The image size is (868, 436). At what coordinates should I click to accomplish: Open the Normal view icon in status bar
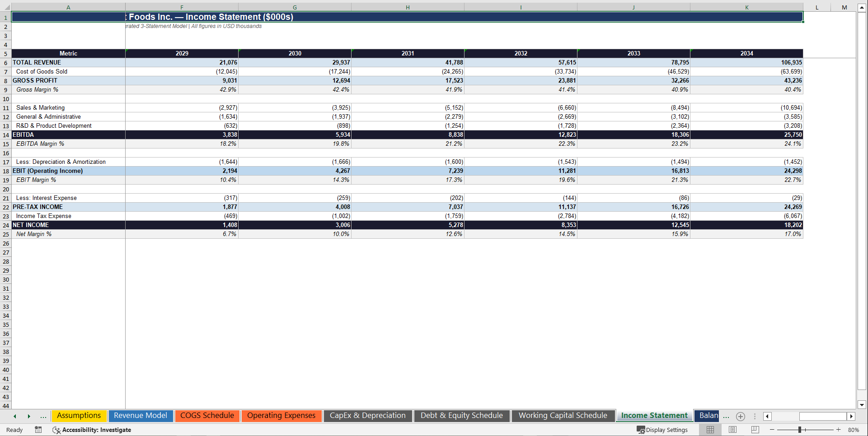point(710,430)
